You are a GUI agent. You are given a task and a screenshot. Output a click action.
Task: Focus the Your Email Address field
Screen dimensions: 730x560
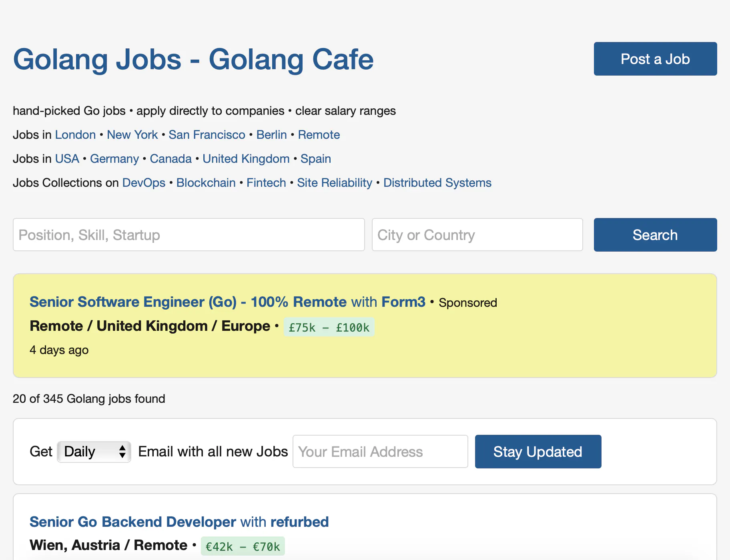tap(380, 452)
